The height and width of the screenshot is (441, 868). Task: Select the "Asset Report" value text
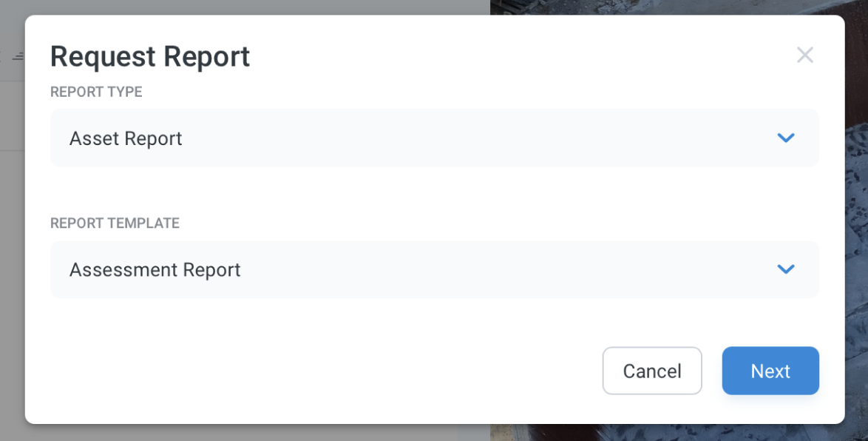click(x=126, y=138)
